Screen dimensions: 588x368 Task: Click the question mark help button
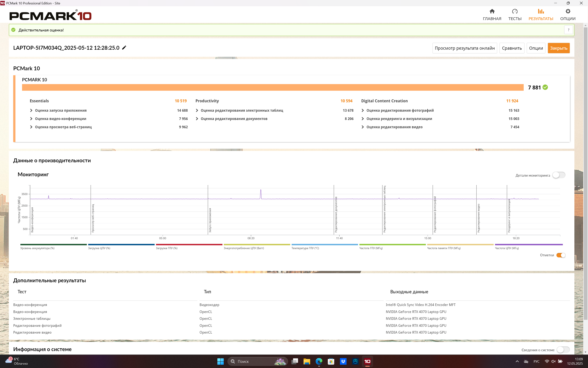(568, 30)
